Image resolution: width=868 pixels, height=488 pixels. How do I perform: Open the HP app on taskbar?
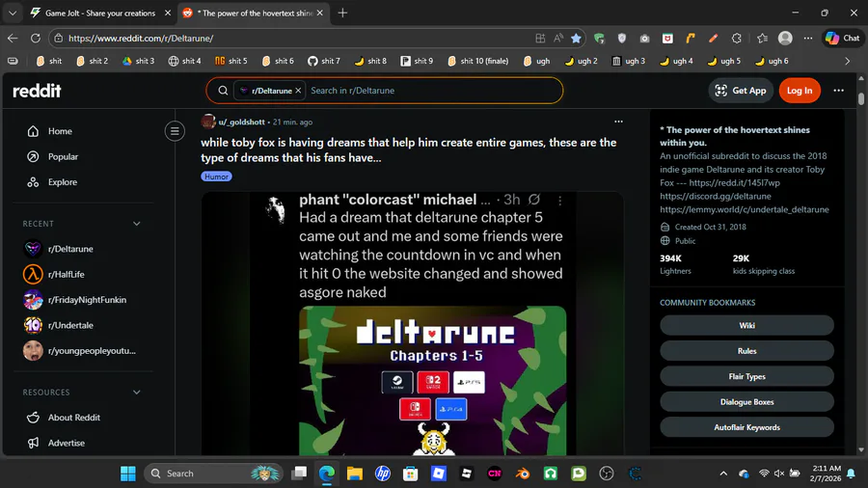(383, 474)
